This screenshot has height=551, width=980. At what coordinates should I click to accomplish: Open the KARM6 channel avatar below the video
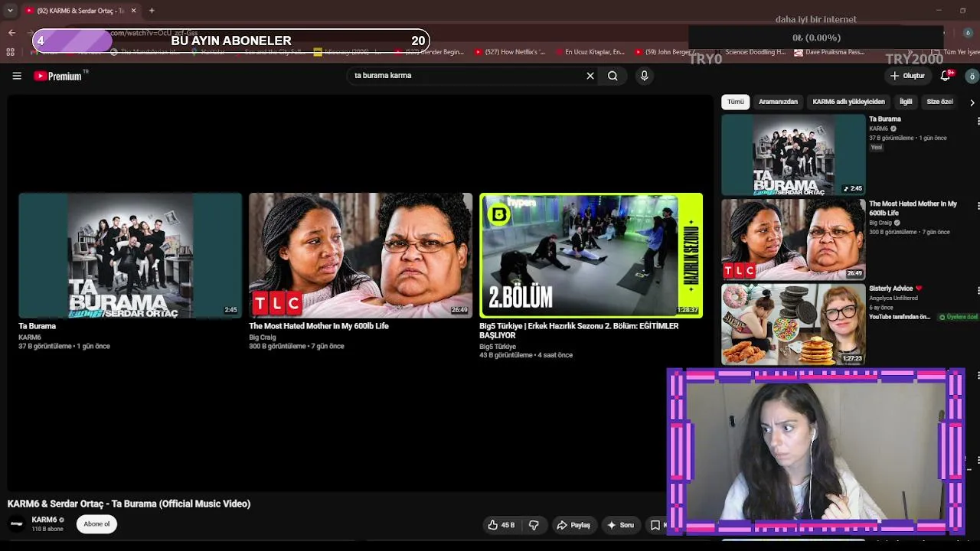click(17, 524)
